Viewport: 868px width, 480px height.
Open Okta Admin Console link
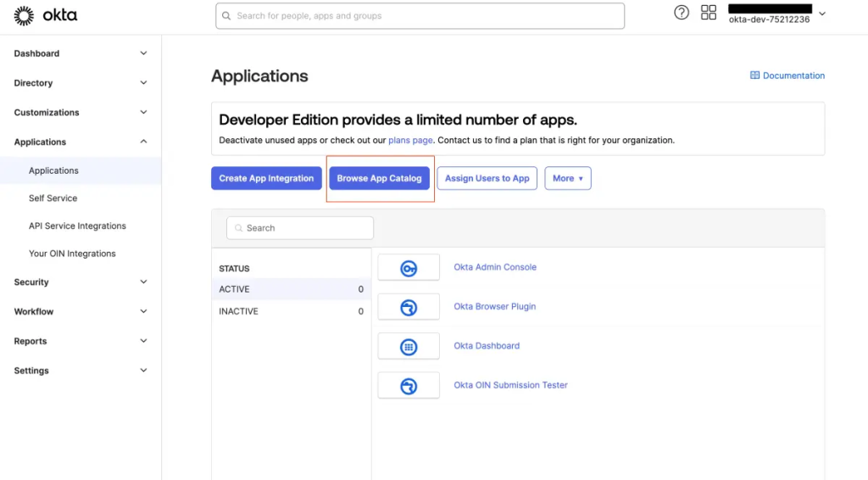click(495, 267)
